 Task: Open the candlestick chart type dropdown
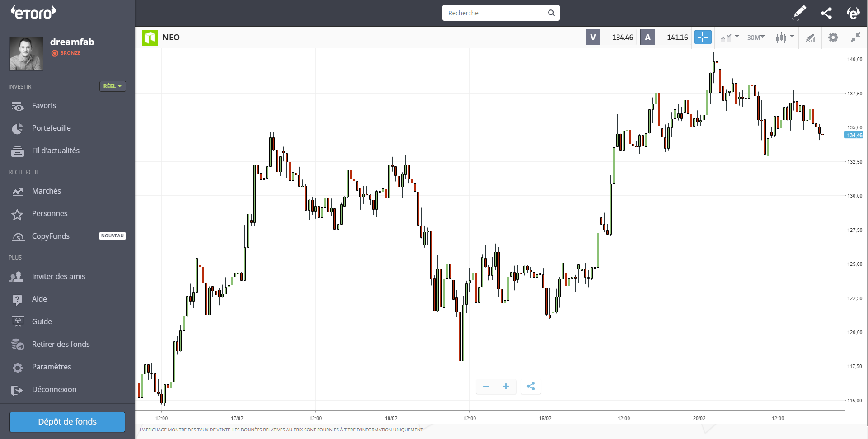click(x=784, y=38)
